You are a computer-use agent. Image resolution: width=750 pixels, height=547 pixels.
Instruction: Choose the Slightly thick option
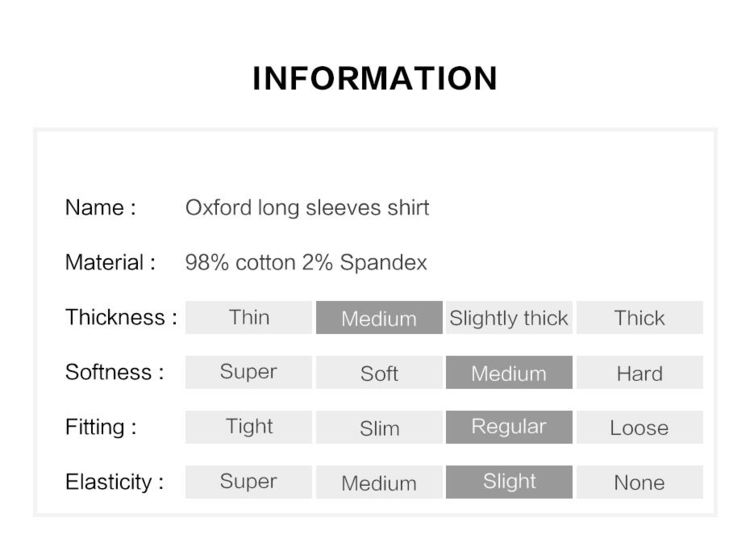509,317
